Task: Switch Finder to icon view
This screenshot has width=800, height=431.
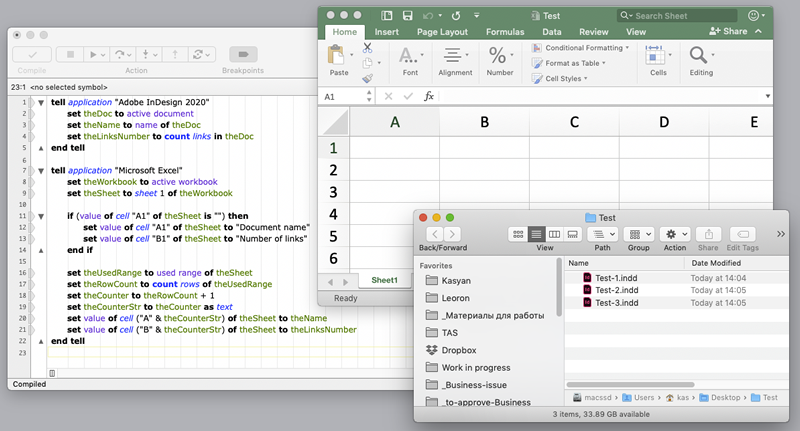Action: 518,234
